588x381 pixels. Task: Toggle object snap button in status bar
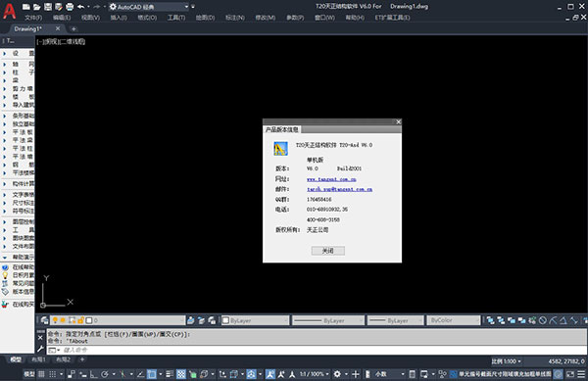[x=152, y=374]
